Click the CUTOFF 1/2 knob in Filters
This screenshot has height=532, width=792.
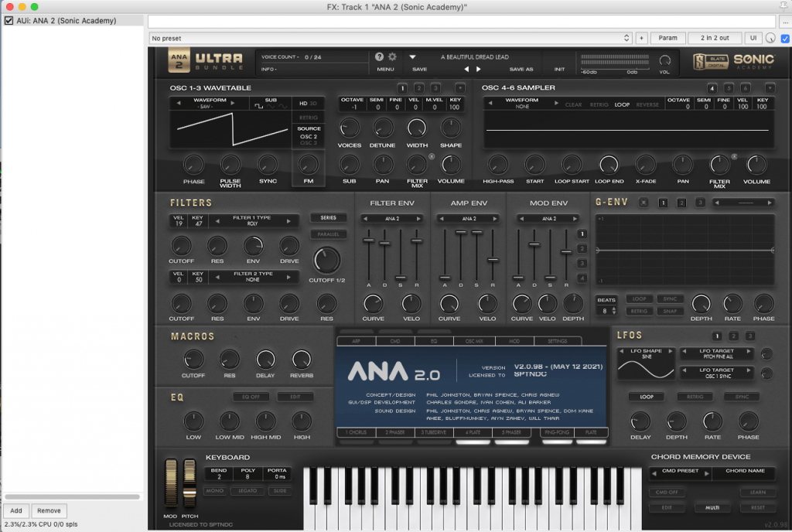(327, 260)
